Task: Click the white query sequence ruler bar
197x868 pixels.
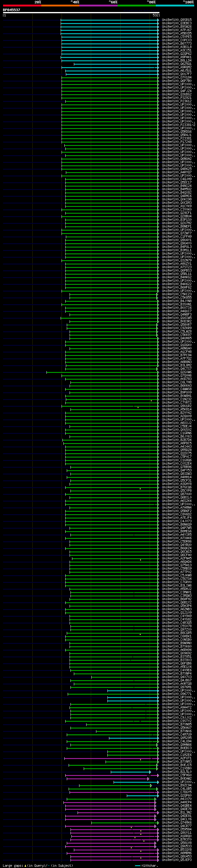Action: [81, 13]
